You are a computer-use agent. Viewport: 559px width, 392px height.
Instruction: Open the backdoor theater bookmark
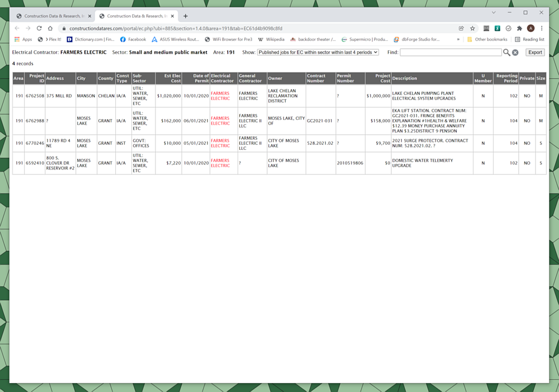[x=312, y=39]
